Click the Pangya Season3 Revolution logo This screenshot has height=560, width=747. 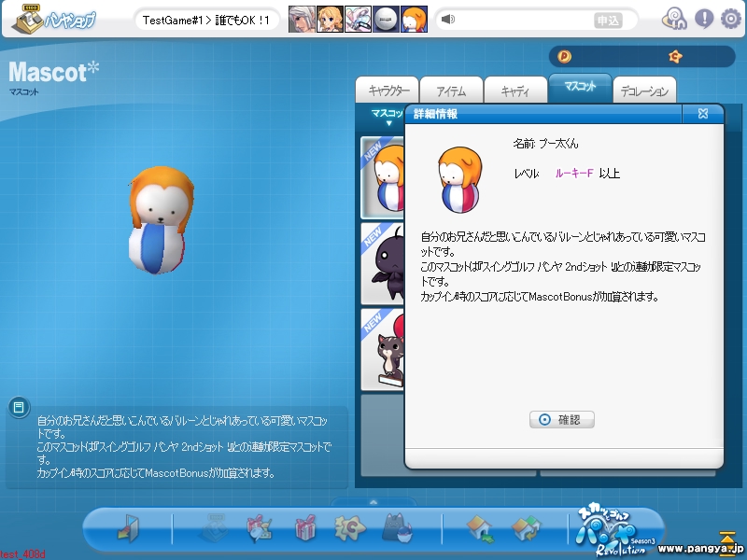tap(615, 530)
